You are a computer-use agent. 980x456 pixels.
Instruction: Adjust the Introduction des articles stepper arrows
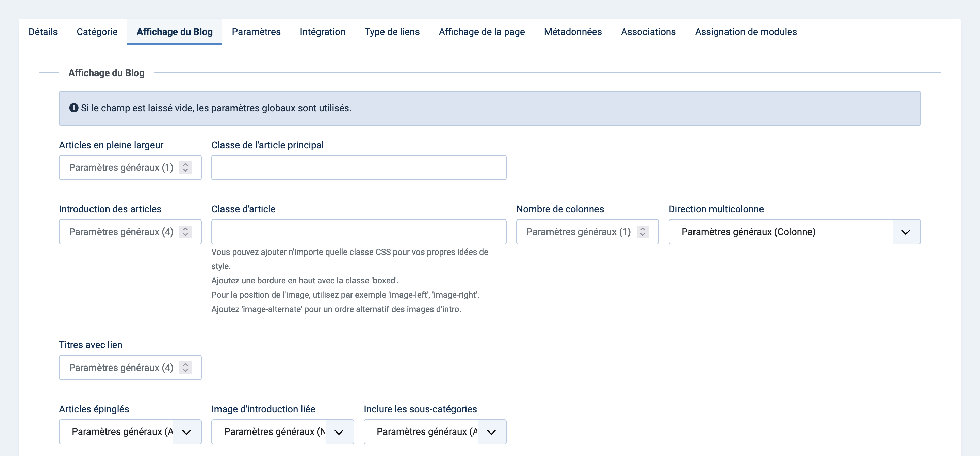[x=185, y=232]
